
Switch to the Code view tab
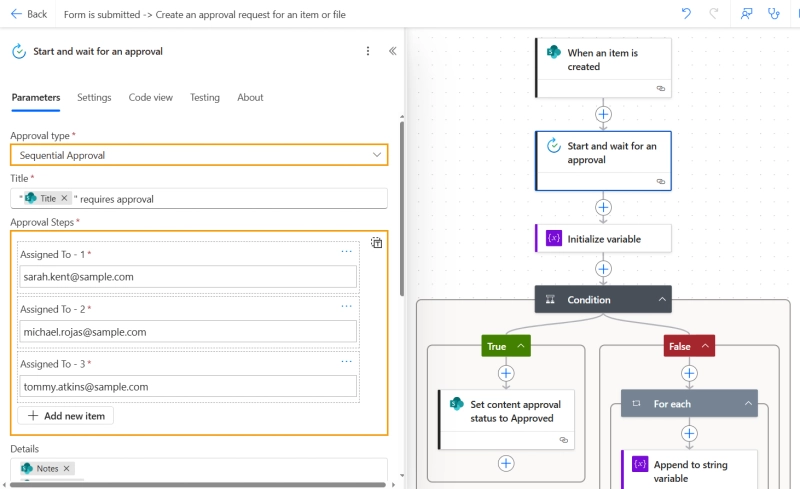pos(150,97)
